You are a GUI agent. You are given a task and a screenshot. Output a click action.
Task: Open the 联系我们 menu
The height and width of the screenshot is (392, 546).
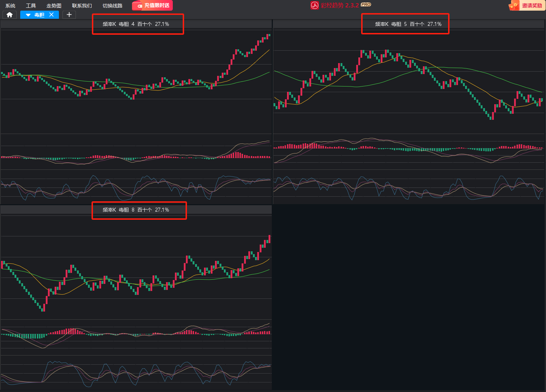click(82, 6)
